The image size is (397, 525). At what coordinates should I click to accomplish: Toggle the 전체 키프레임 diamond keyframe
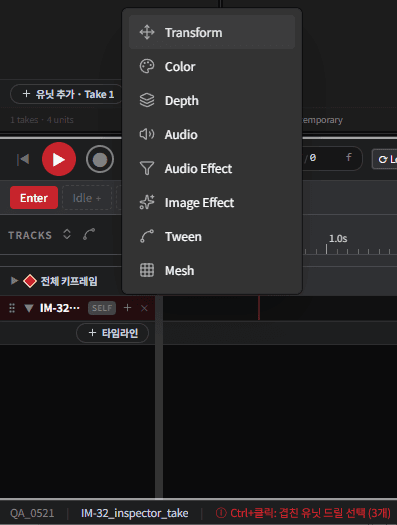coord(30,281)
